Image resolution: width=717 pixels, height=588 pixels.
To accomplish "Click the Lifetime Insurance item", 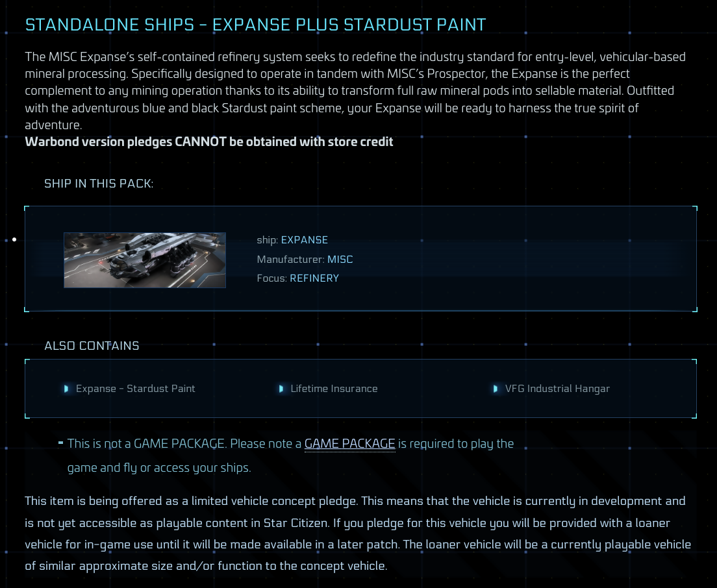I will [x=334, y=389].
